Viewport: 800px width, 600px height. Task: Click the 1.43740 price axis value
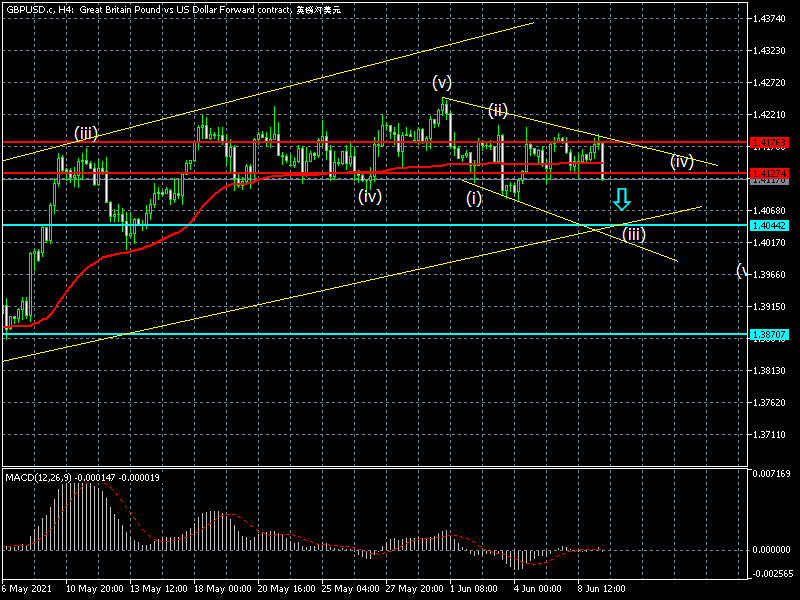[769, 19]
